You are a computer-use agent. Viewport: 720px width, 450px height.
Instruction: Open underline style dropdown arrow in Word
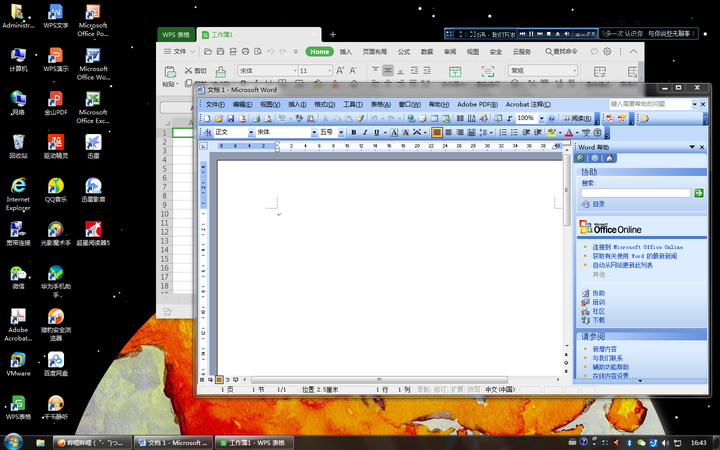click(x=384, y=133)
